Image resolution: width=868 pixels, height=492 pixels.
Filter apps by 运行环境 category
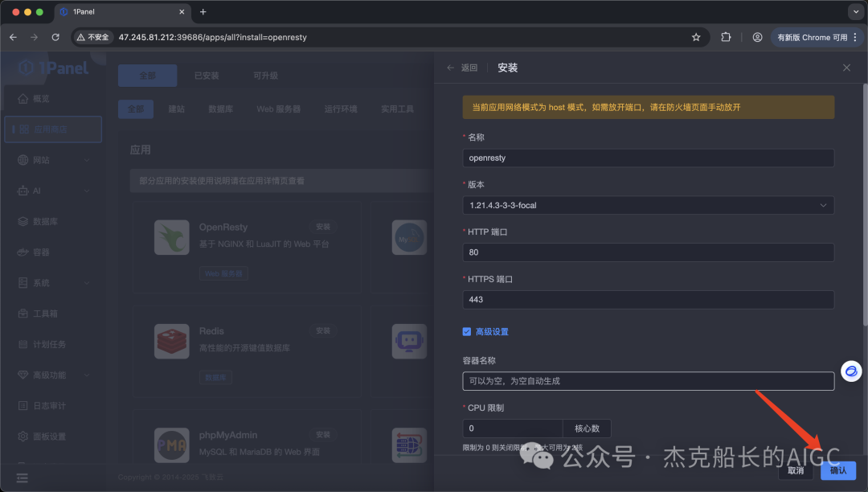point(341,109)
